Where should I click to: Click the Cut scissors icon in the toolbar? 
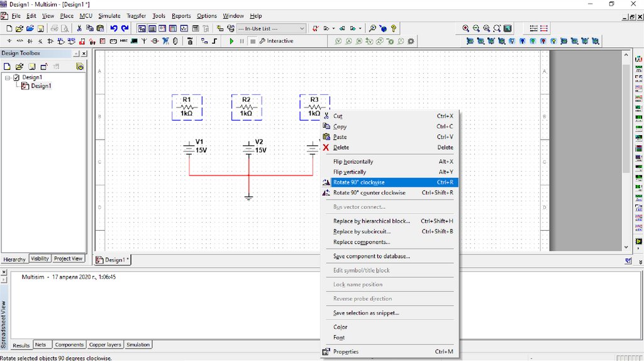(x=79, y=28)
